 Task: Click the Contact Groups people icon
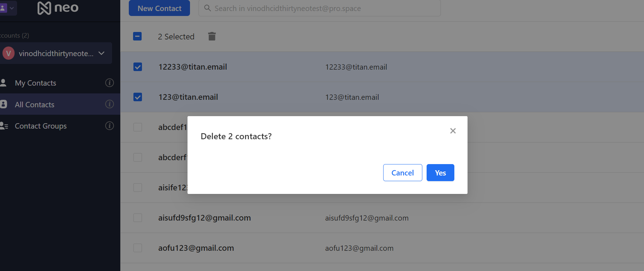pos(4,126)
